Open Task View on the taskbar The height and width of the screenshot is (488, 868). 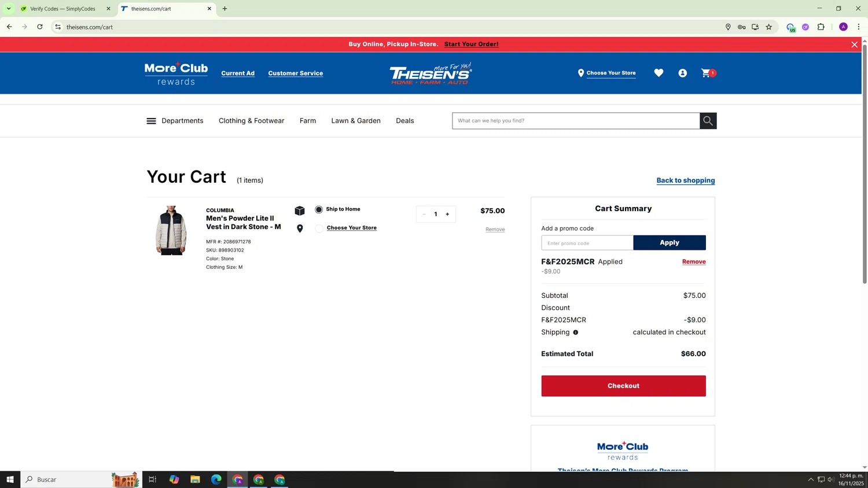pyautogui.click(x=153, y=479)
